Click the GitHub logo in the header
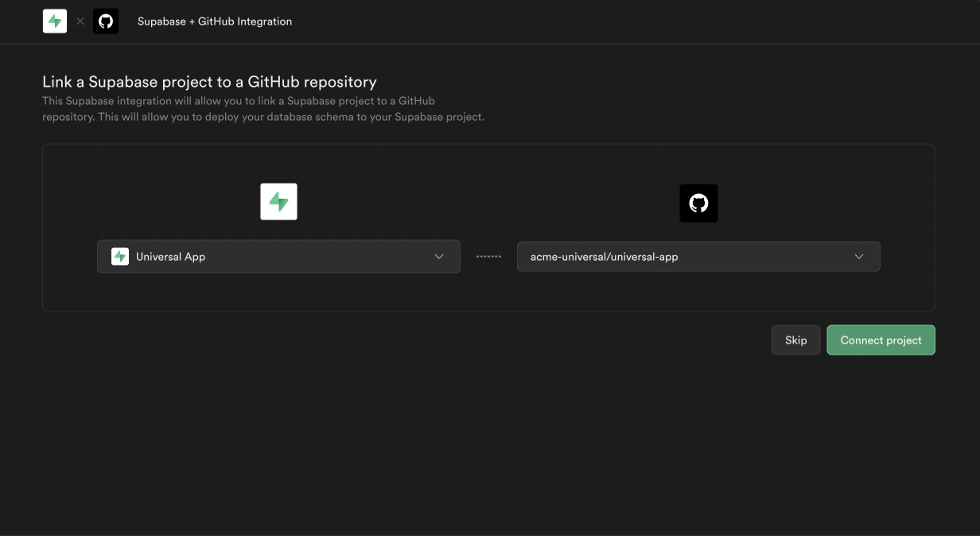Image resolution: width=980 pixels, height=536 pixels. tap(106, 21)
